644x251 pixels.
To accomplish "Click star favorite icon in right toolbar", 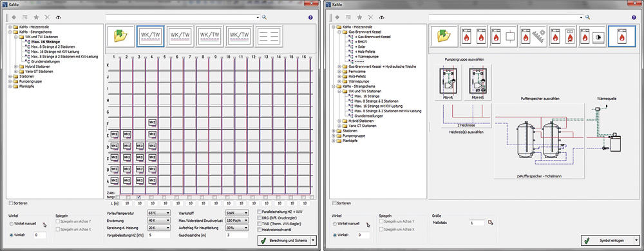I will click(359, 17).
